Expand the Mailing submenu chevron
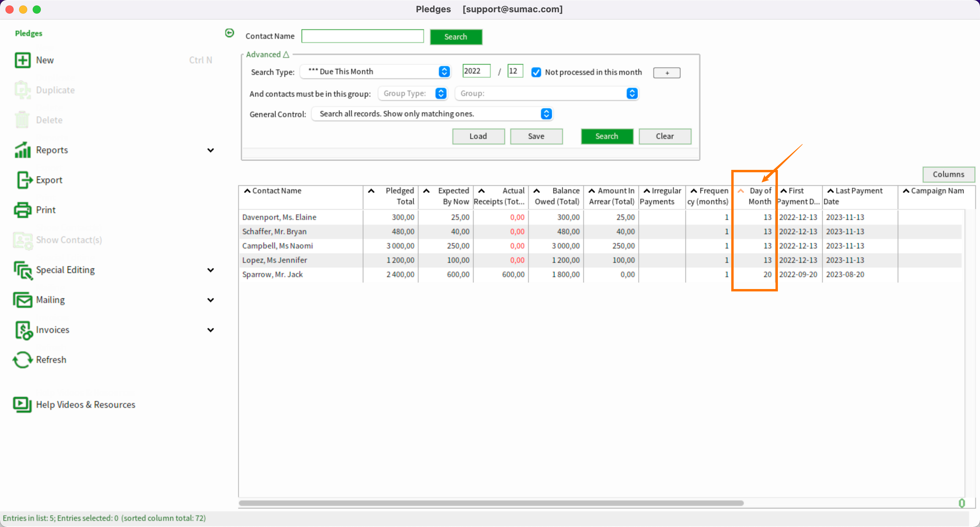This screenshot has width=980, height=527. coord(210,300)
